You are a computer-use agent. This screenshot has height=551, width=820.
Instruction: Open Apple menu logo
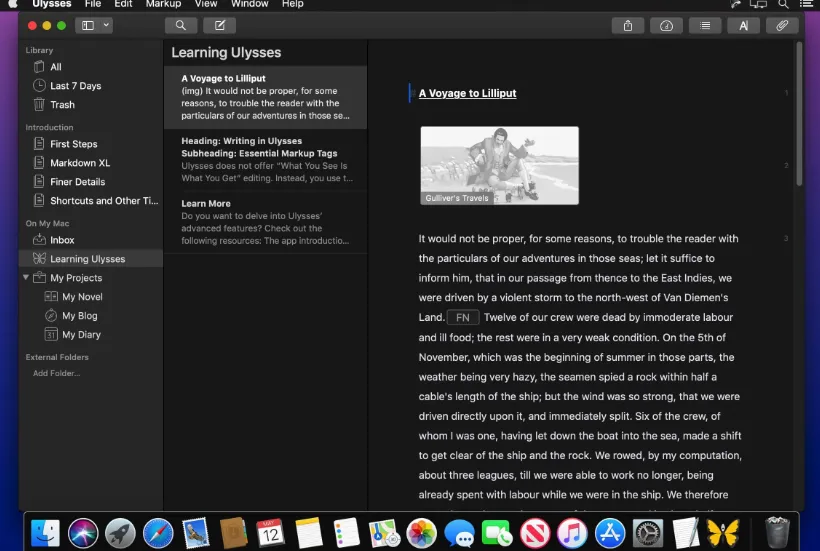tap(12, 4)
